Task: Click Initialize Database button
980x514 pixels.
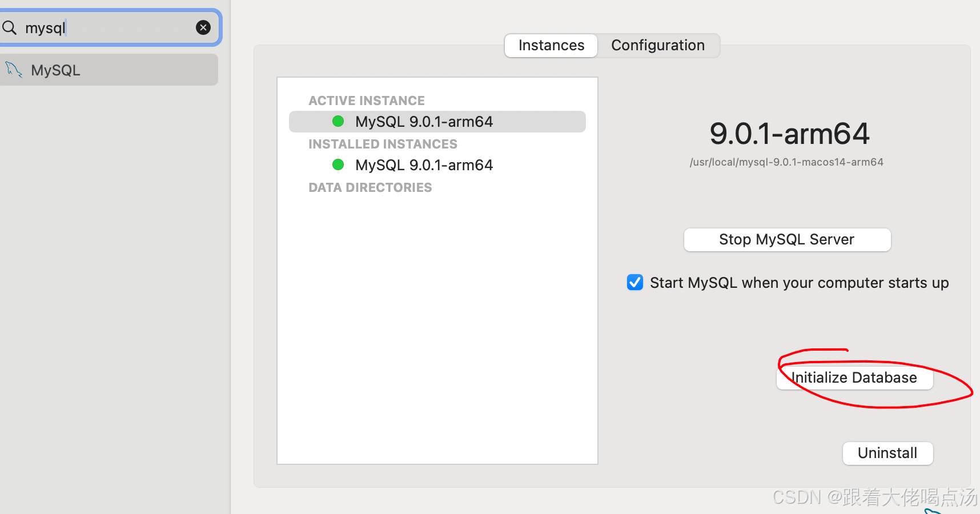Action: click(854, 378)
